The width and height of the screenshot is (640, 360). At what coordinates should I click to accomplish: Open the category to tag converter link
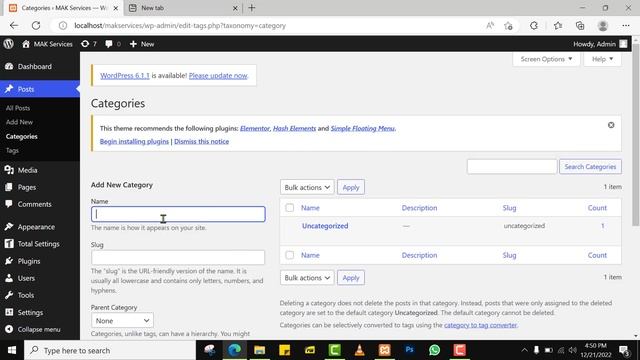(x=480, y=325)
